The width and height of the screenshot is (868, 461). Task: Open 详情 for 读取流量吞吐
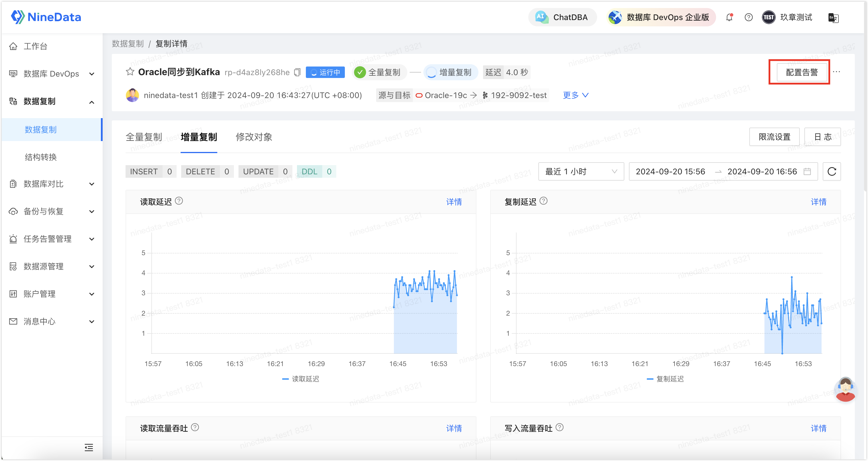(x=454, y=428)
